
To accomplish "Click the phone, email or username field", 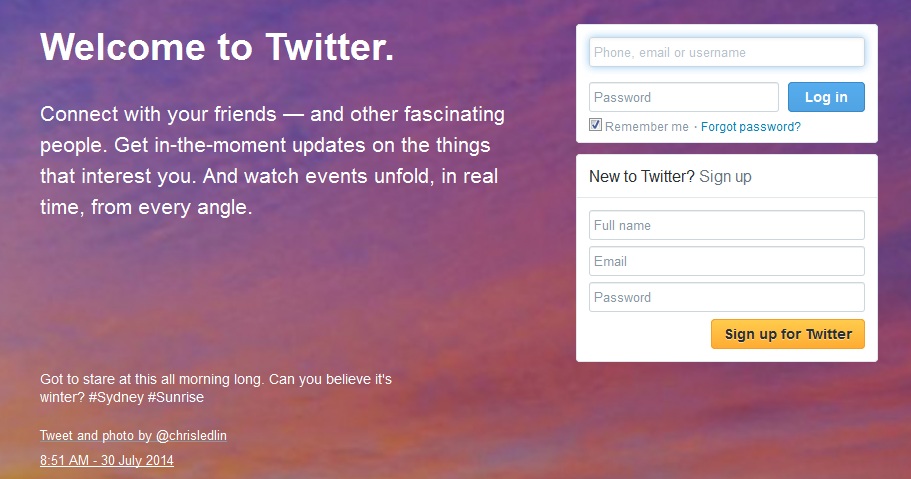I will (726, 53).
